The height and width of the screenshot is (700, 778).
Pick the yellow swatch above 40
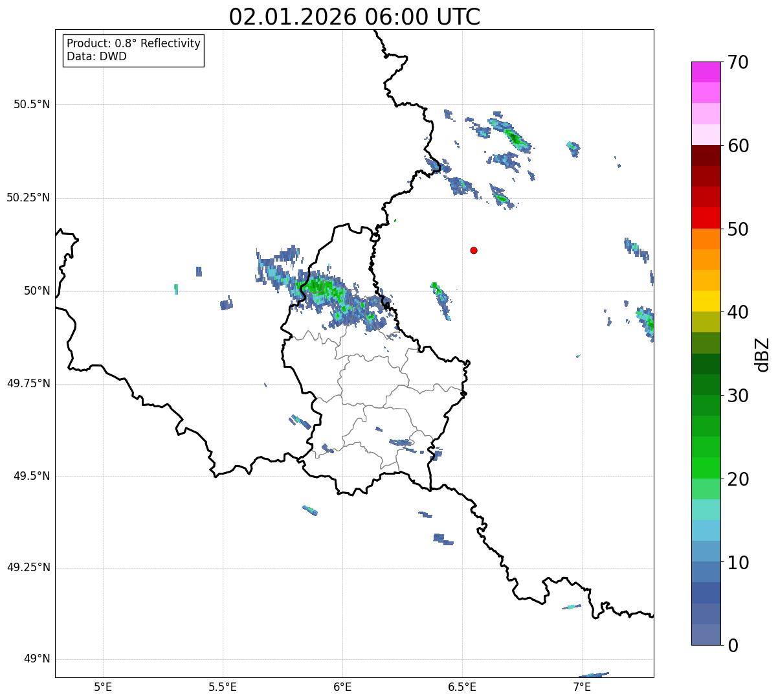tap(706, 301)
